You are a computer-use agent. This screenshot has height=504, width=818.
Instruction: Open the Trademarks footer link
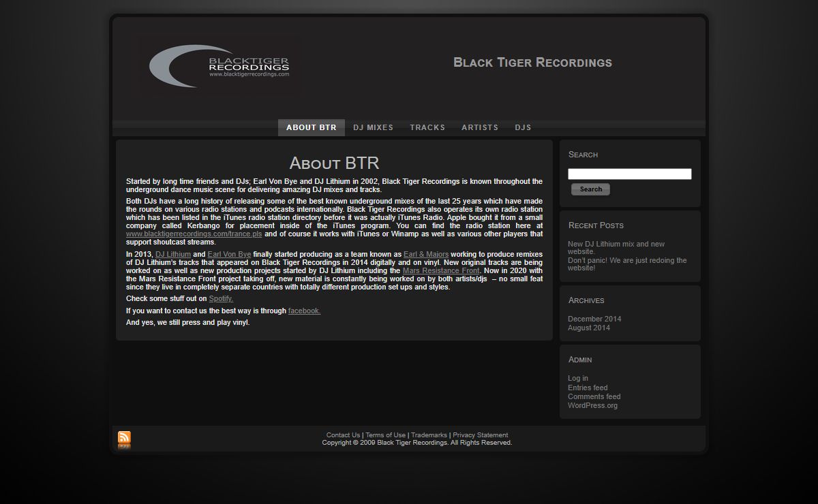(x=429, y=435)
